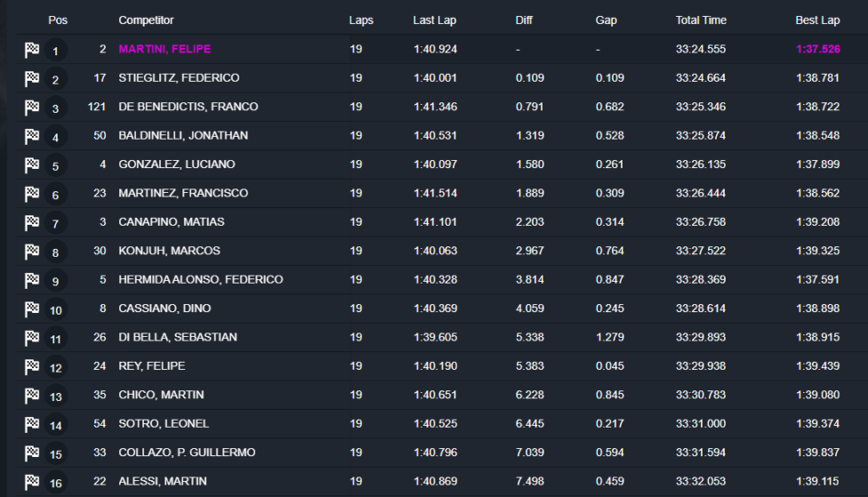Click the Best Lap column header
868x497 pixels.
pos(817,20)
